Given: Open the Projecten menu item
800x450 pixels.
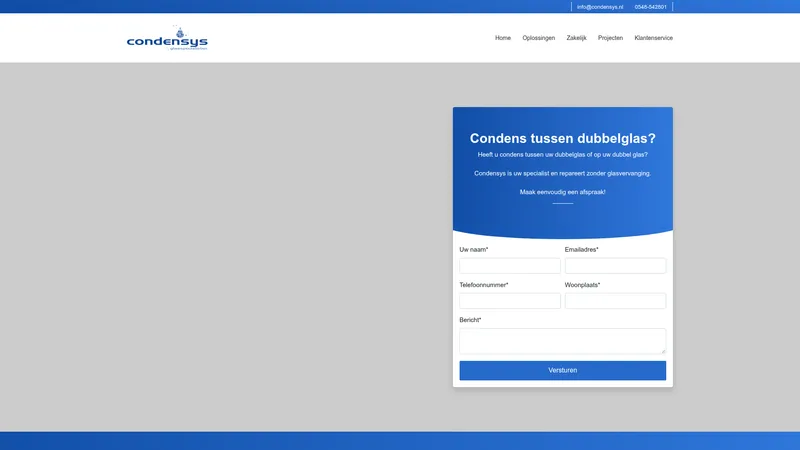Looking at the screenshot, I should click(610, 38).
